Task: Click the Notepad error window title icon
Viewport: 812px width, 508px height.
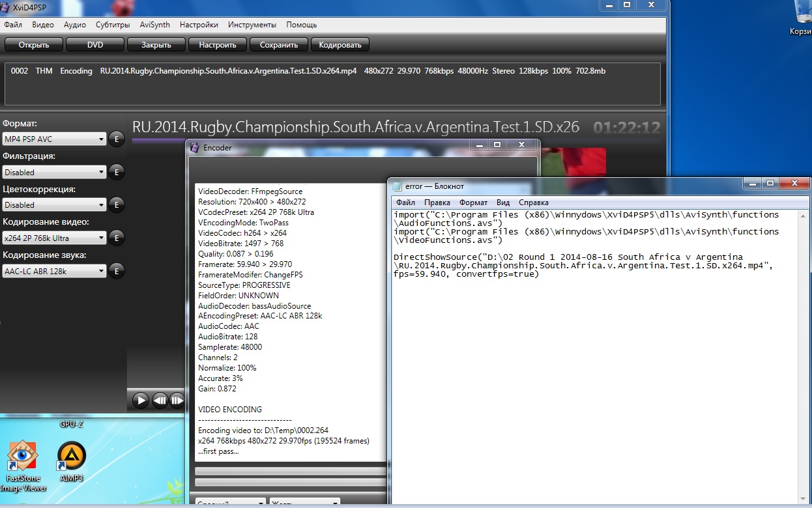Action: 396,186
